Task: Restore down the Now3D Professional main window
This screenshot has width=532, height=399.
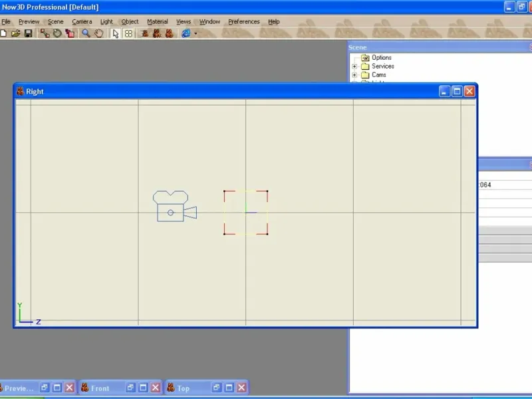Action: point(522,7)
